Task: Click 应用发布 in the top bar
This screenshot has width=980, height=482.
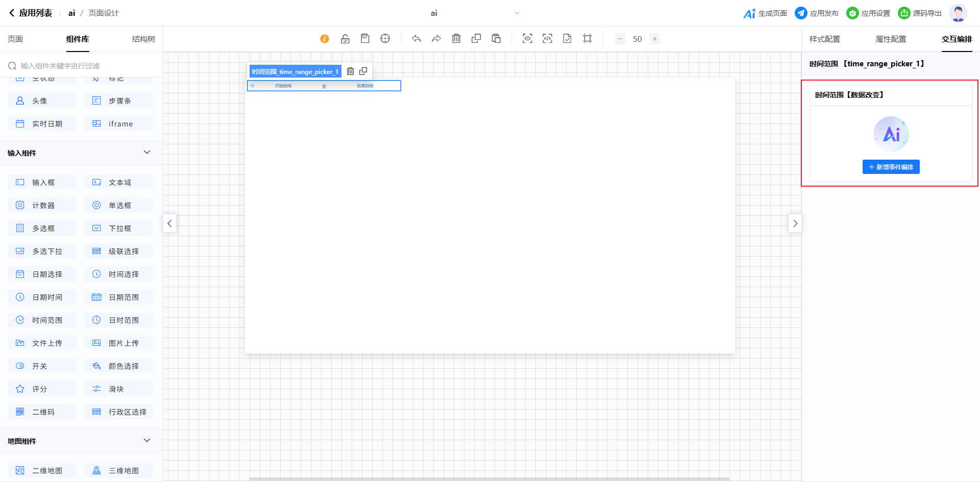Action: (x=817, y=13)
